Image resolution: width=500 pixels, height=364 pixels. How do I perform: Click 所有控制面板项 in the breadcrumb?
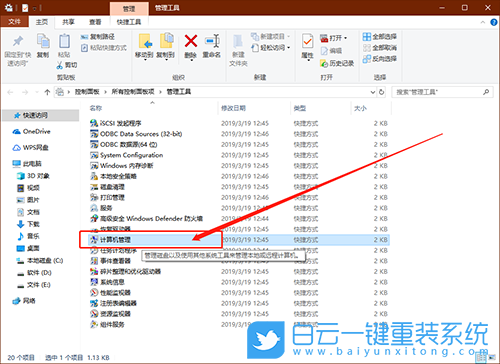click(133, 92)
